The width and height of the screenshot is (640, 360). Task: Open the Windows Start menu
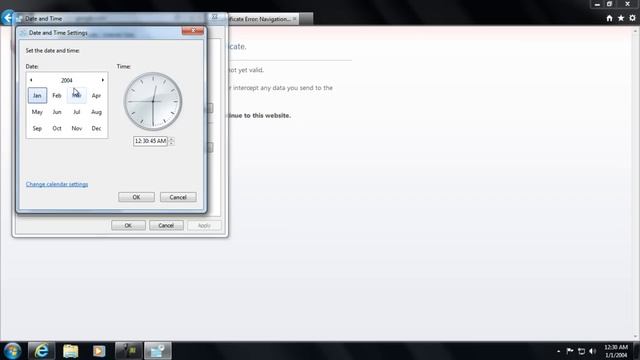pos(12,351)
